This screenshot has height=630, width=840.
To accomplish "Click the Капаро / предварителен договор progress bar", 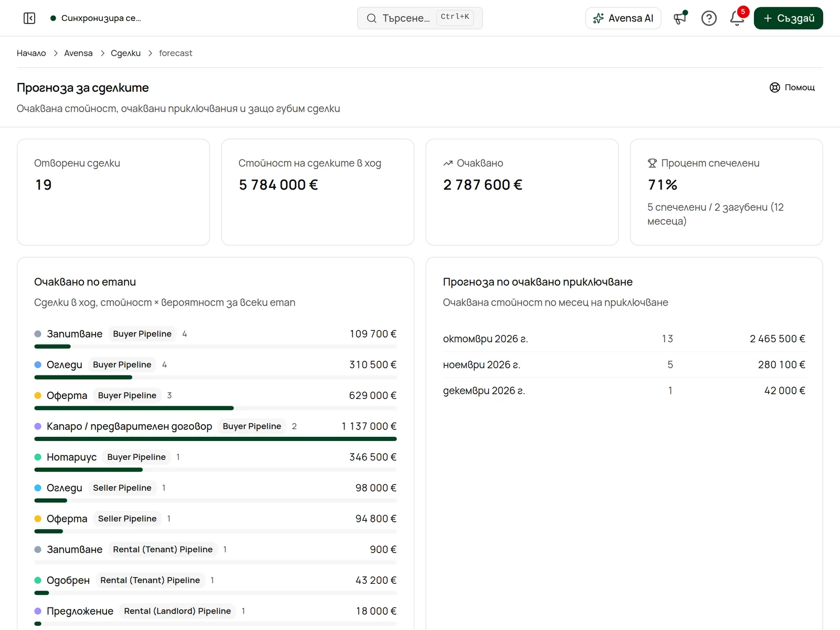I will click(215, 439).
